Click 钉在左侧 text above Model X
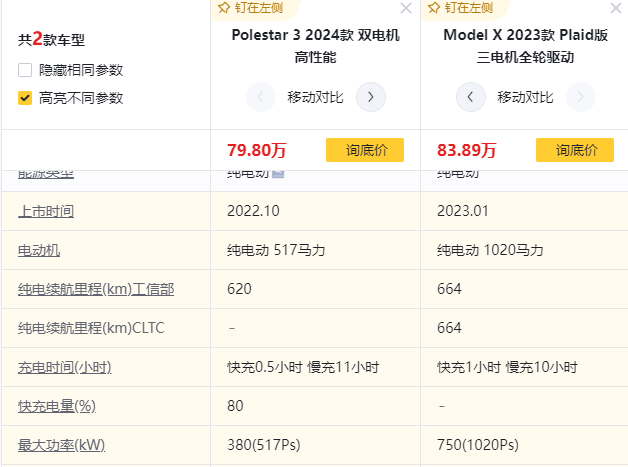This screenshot has height=467, width=628. click(x=469, y=8)
